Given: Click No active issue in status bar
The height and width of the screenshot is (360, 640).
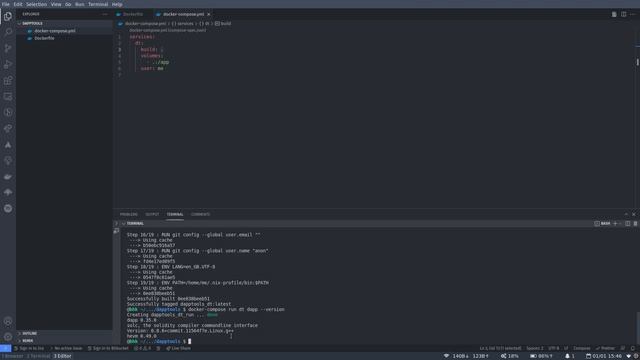Looking at the screenshot, I should coord(66,348).
